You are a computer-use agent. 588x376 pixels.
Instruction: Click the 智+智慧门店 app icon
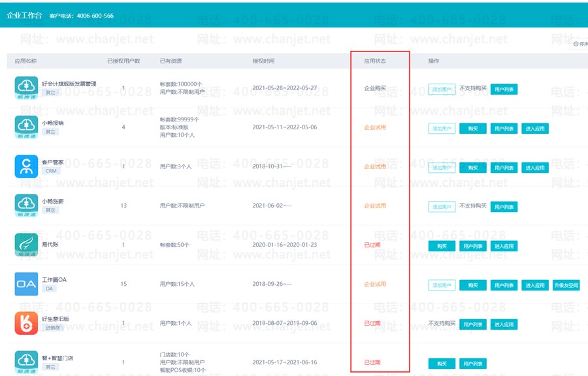[26, 362]
